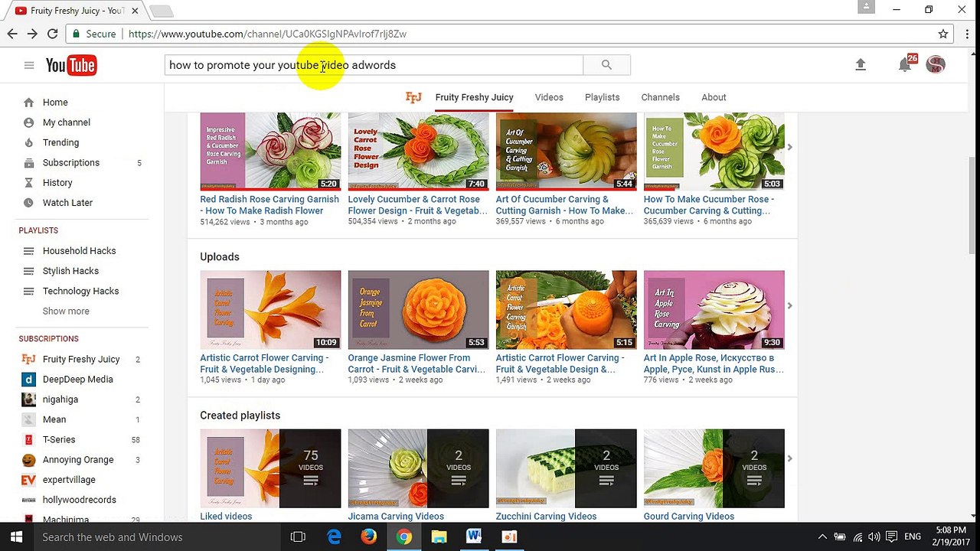
Task: Open Art In Apple Rose video link
Action: (714, 363)
